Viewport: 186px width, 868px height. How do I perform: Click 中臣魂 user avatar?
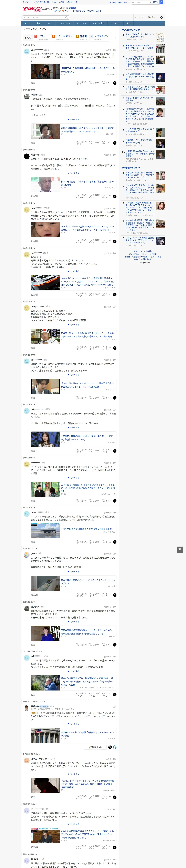(27, 96)
